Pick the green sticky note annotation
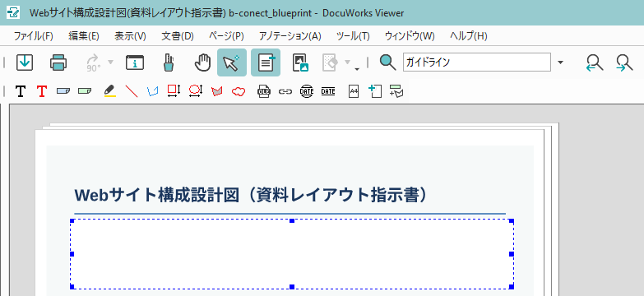 click(x=84, y=90)
